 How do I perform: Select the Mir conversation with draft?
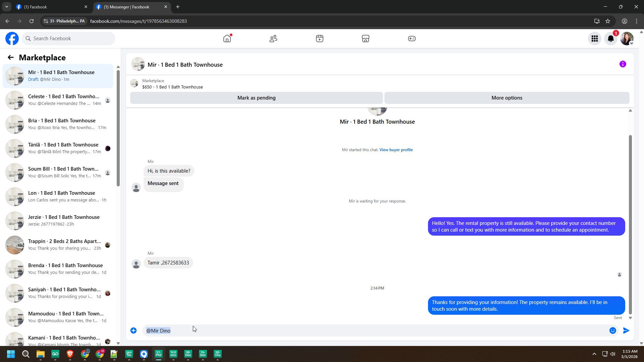[x=58, y=76]
